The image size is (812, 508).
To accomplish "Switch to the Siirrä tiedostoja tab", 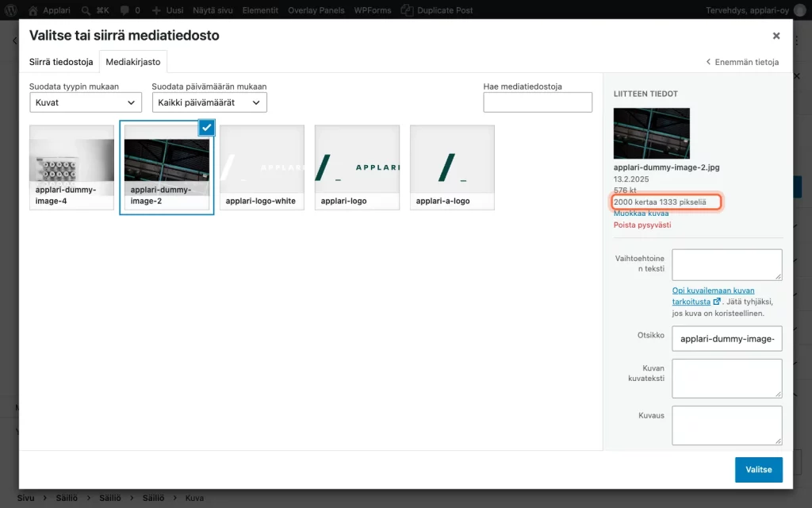I will pos(61,62).
